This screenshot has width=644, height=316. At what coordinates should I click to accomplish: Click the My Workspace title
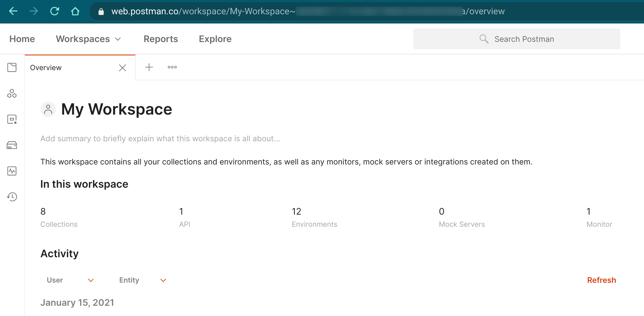tap(116, 109)
